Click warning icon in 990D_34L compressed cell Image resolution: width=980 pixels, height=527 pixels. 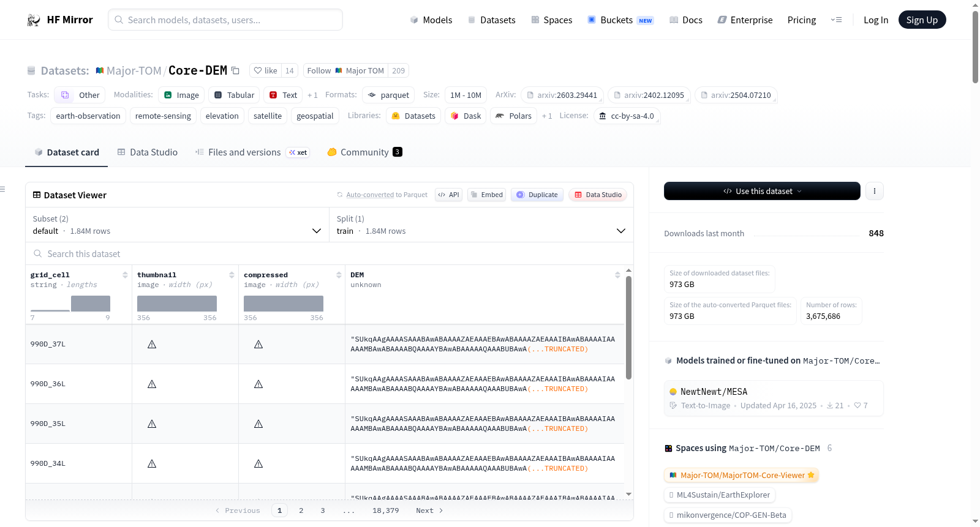pyautogui.click(x=258, y=463)
